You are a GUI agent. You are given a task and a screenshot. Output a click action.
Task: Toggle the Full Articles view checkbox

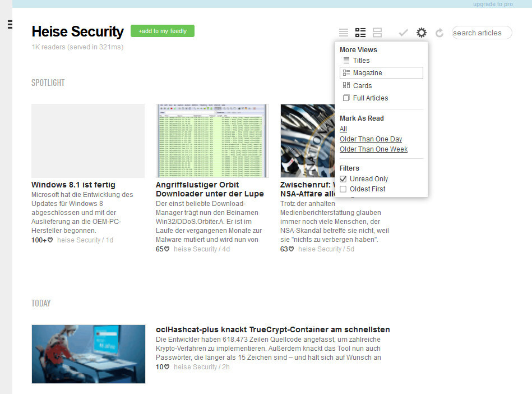point(346,98)
